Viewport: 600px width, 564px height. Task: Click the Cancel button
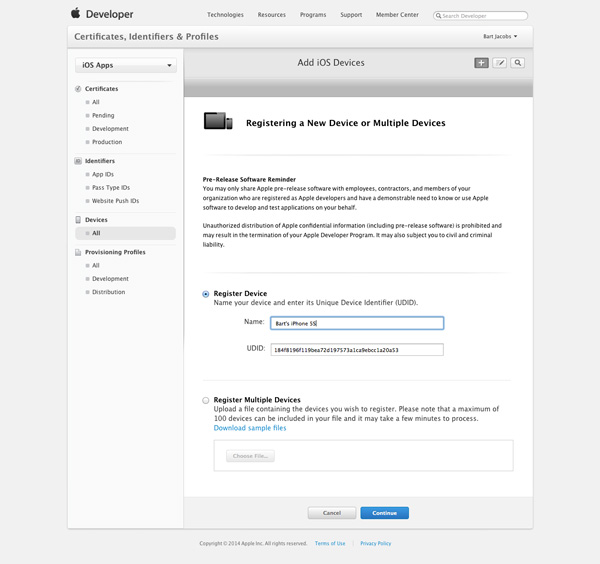tap(332, 513)
